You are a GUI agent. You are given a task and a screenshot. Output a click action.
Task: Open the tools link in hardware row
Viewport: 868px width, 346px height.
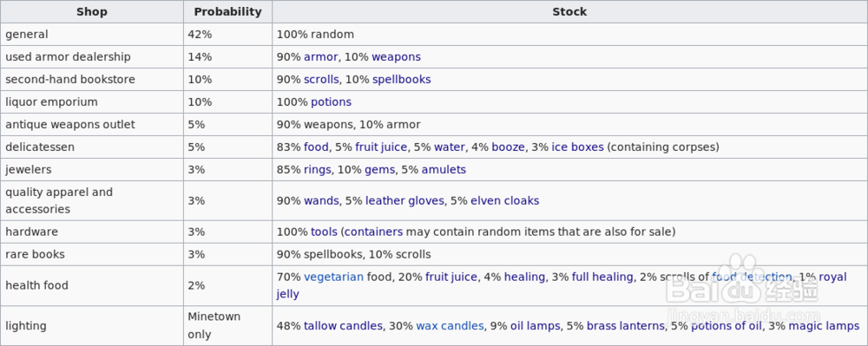click(x=324, y=232)
